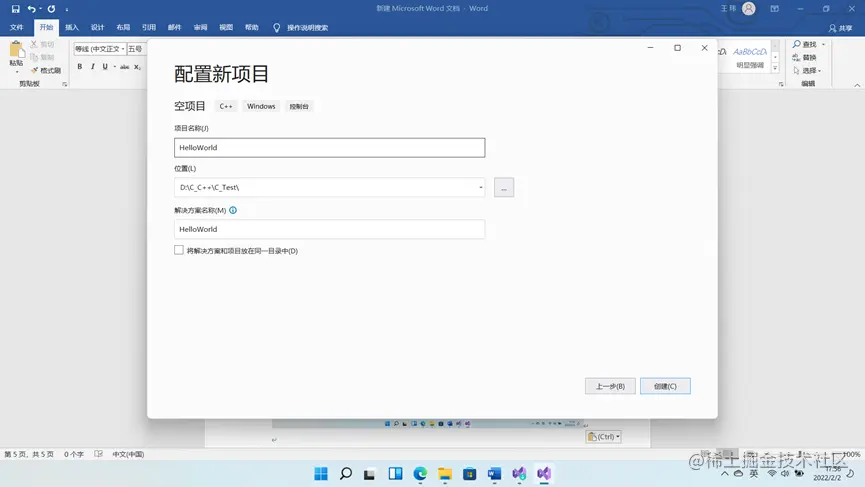This screenshot has height=487, width=865.
Task: Expand the 查找 dropdown arrow
Action: point(824,44)
